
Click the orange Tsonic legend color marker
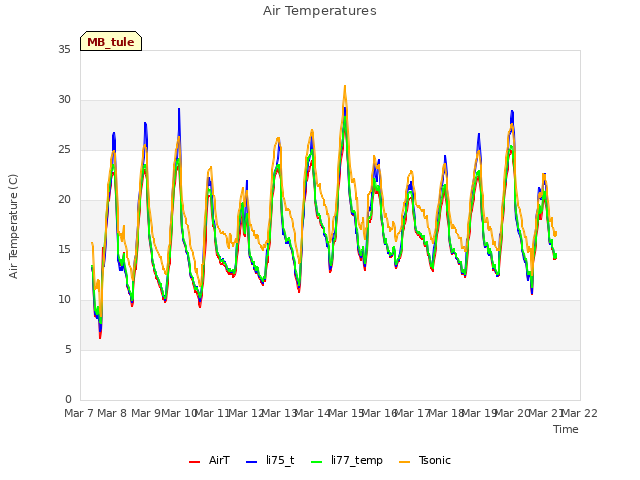404,462
